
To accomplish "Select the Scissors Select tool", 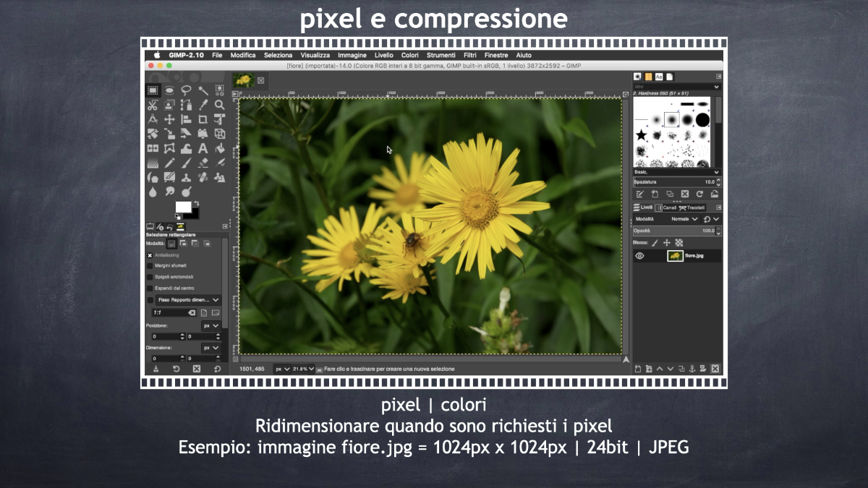I will pos(153,105).
